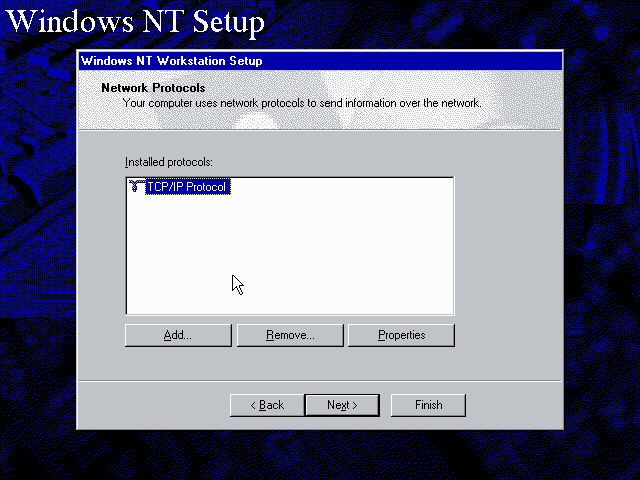The width and height of the screenshot is (640, 480).
Task: Click the network protocols description sentence
Action: tap(301, 103)
